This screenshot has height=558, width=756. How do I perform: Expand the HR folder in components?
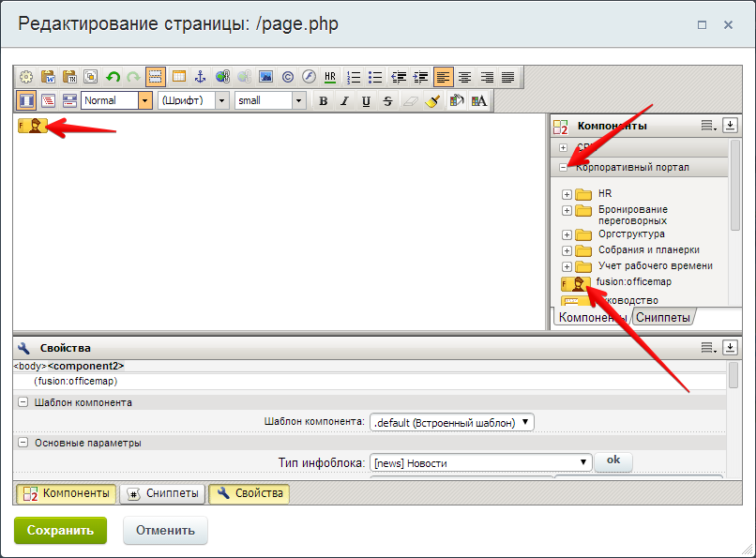(567, 194)
